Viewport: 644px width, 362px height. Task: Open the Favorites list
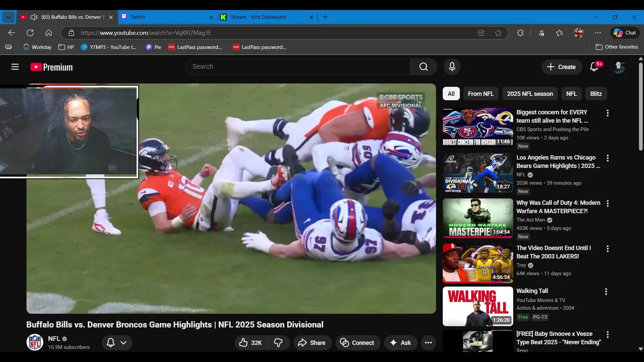coord(559,33)
